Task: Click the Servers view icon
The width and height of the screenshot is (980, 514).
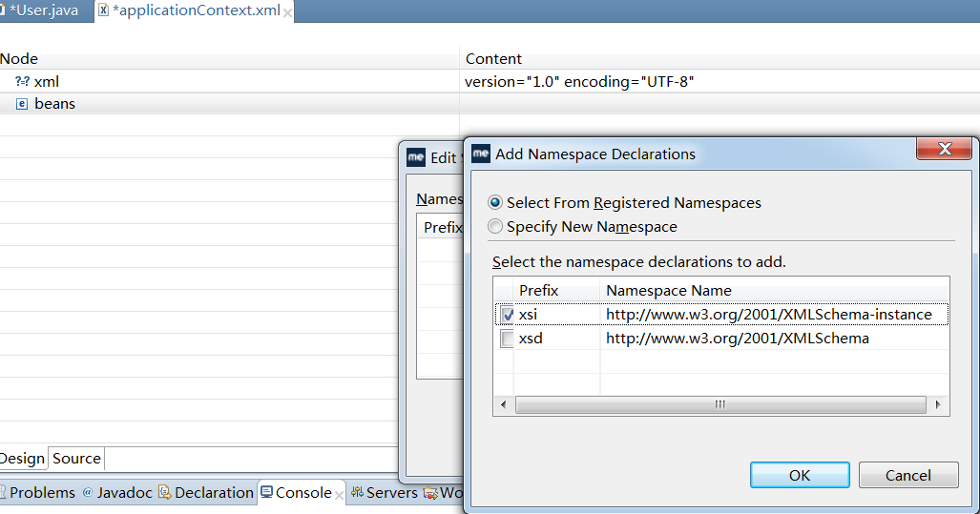Action: point(357,492)
